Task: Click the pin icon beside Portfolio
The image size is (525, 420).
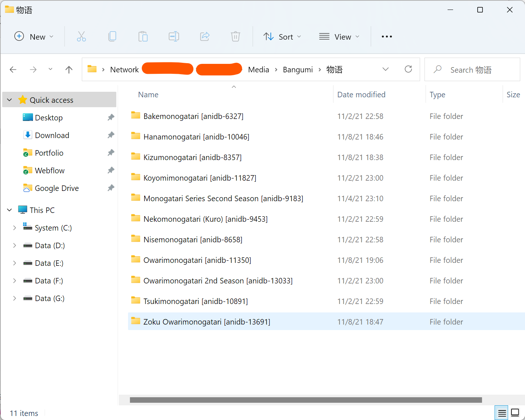Action: (x=111, y=153)
